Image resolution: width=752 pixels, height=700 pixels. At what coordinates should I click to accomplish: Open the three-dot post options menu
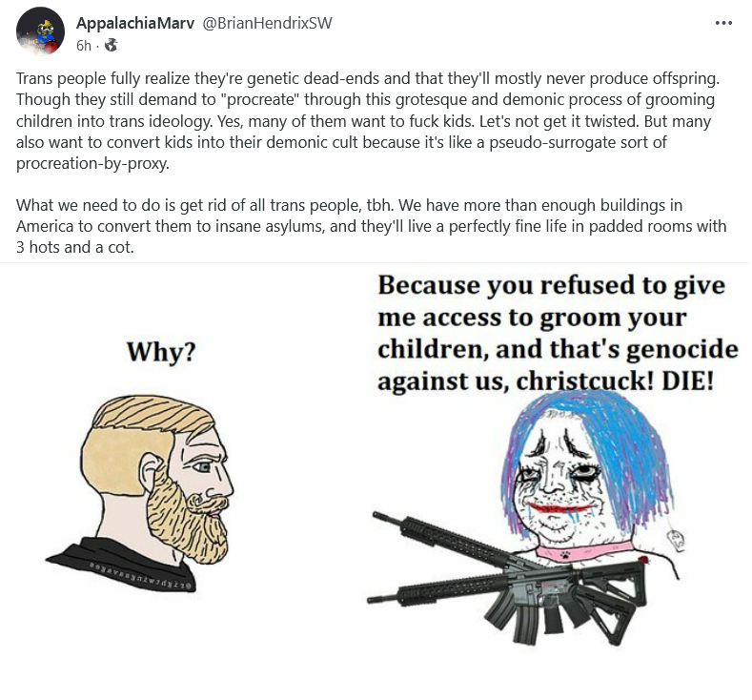point(723,23)
